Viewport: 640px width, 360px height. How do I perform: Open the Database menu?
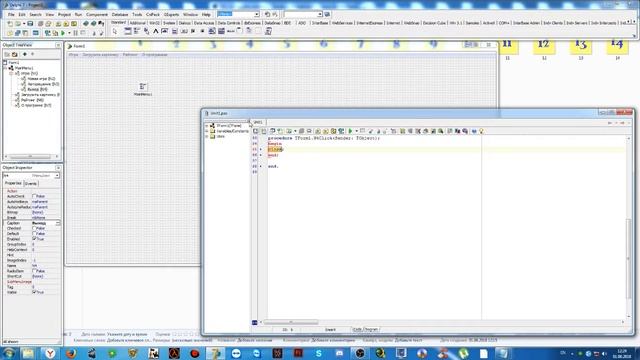point(120,14)
